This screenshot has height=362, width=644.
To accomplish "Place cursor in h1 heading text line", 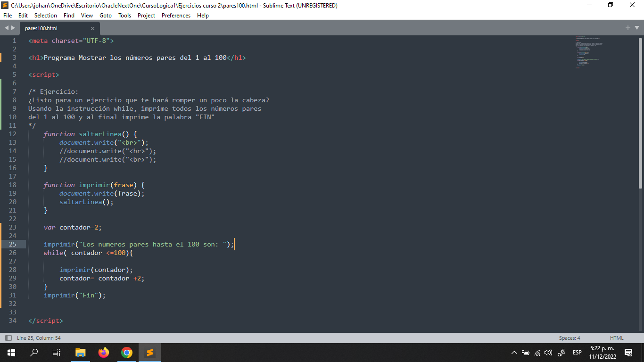I will (137, 58).
